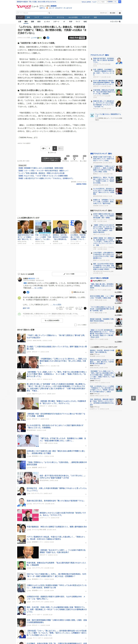Screen dimensions: 138x644
Task: Click the ABEMA TIMES logo badge
Action: (x=77, y=38)
